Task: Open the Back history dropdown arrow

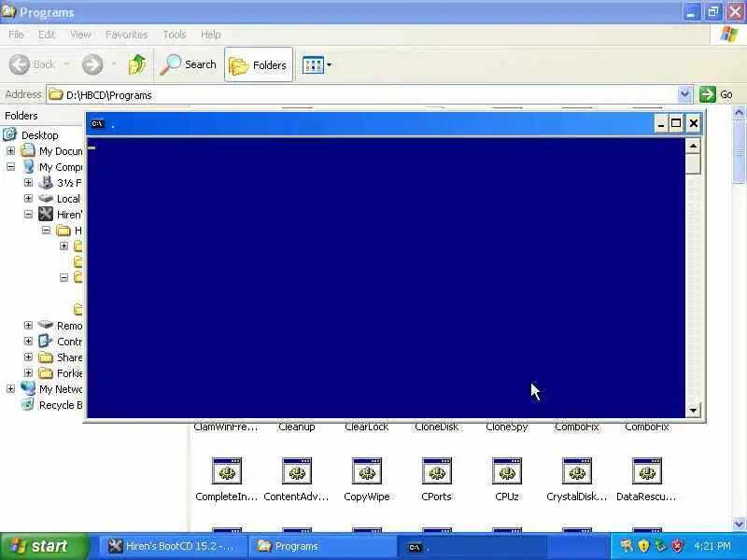Action: click(66, 64)
